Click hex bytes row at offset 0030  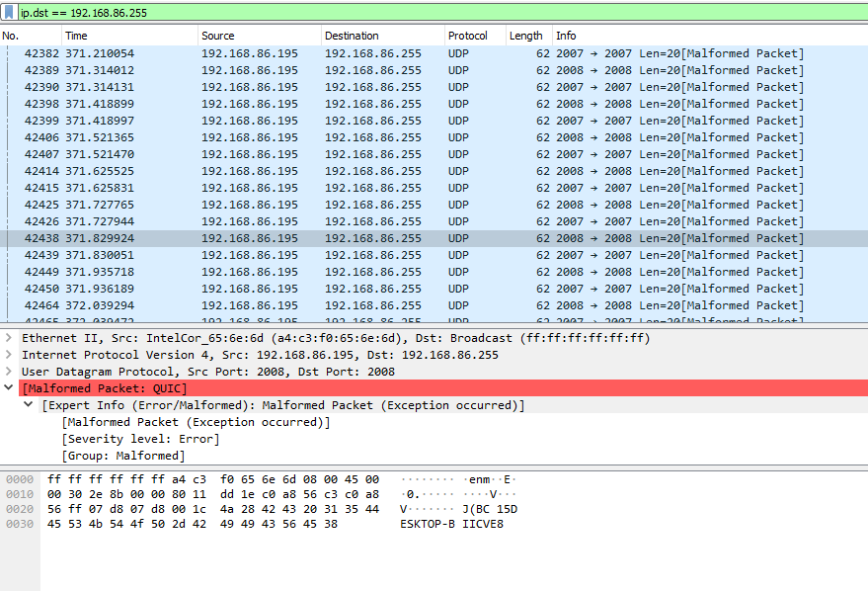tap(214, 524)
